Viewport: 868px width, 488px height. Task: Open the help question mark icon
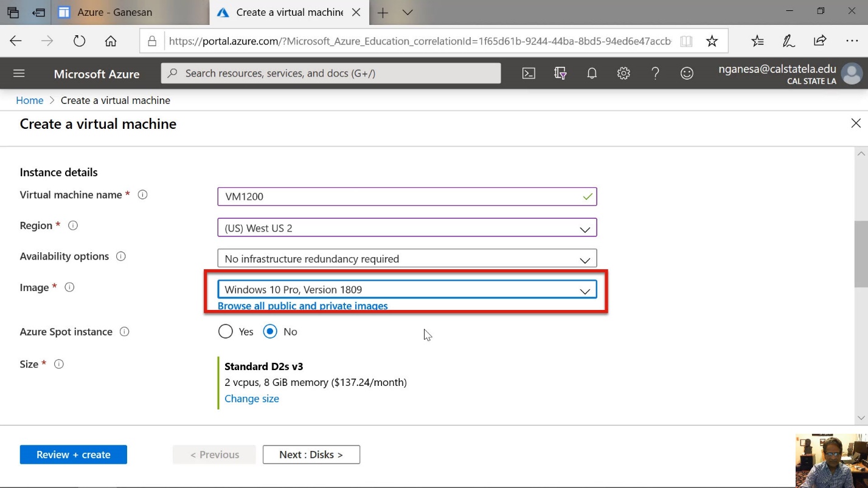click(655, 73)
